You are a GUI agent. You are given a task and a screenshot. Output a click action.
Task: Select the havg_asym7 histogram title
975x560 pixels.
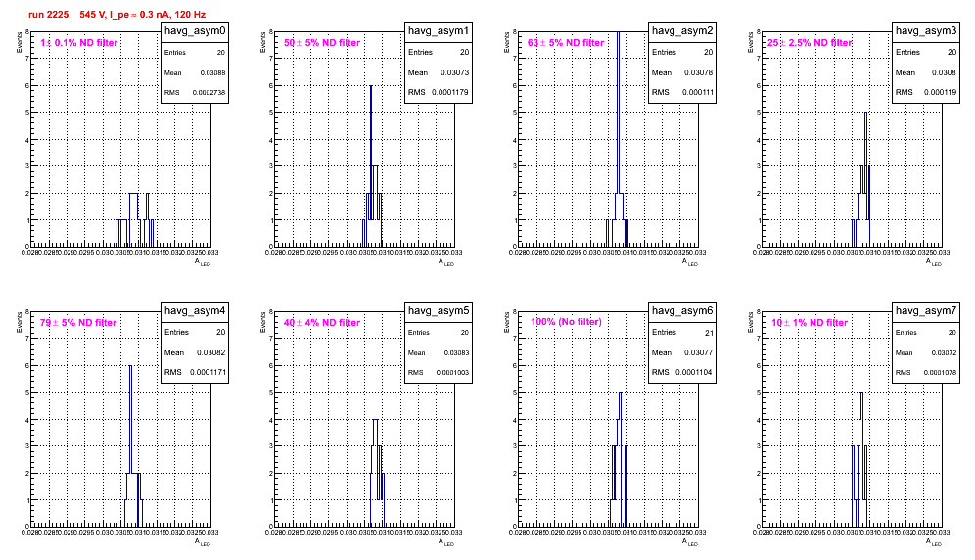pyautogui.click(x=926, y=310)
